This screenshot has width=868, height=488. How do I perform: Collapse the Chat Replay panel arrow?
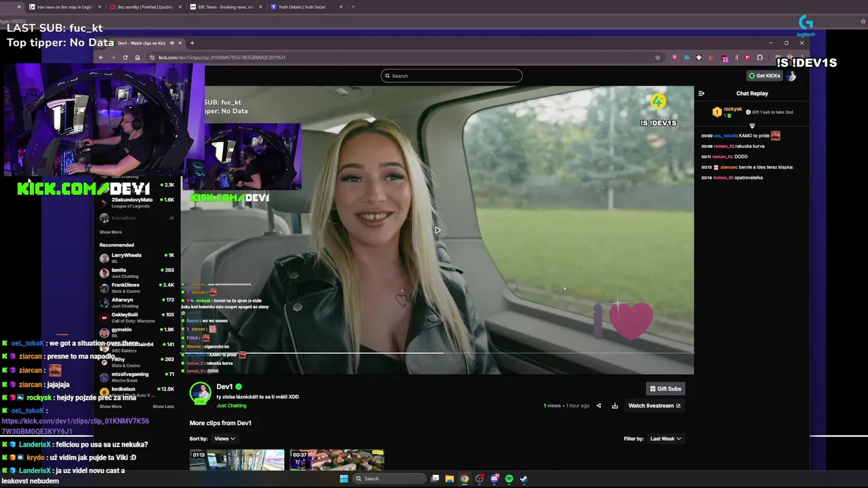tap(701, 94)
